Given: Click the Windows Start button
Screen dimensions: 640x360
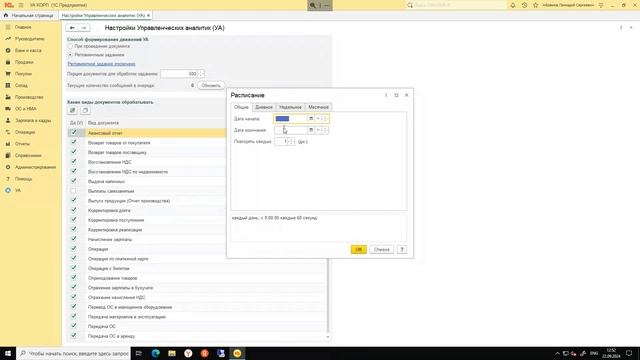Looking at the screenshot, I should (x=8, y=353).
